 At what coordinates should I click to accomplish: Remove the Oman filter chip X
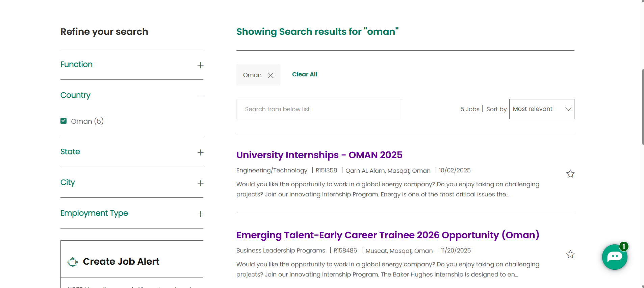[271, 75]
